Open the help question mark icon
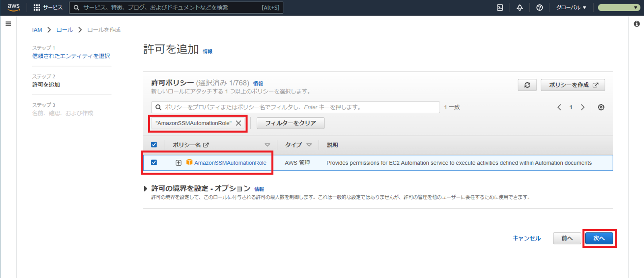 (540, 8)
